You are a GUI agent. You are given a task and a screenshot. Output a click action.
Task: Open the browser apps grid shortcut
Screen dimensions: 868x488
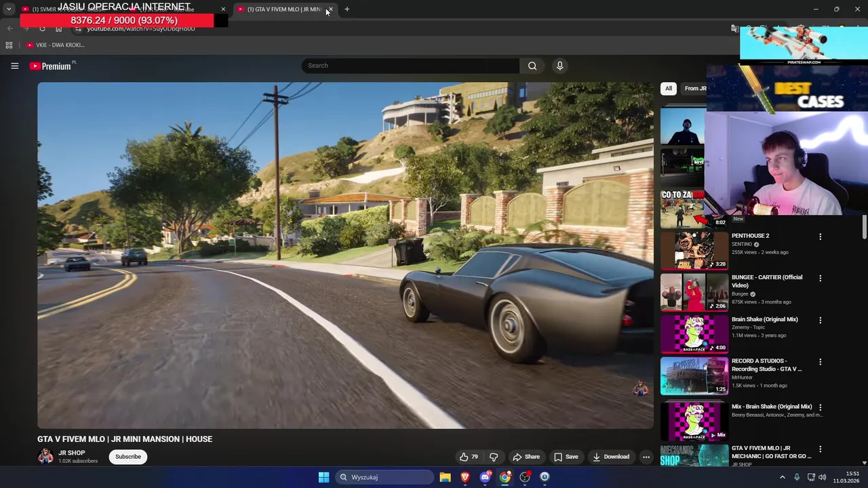9,45
